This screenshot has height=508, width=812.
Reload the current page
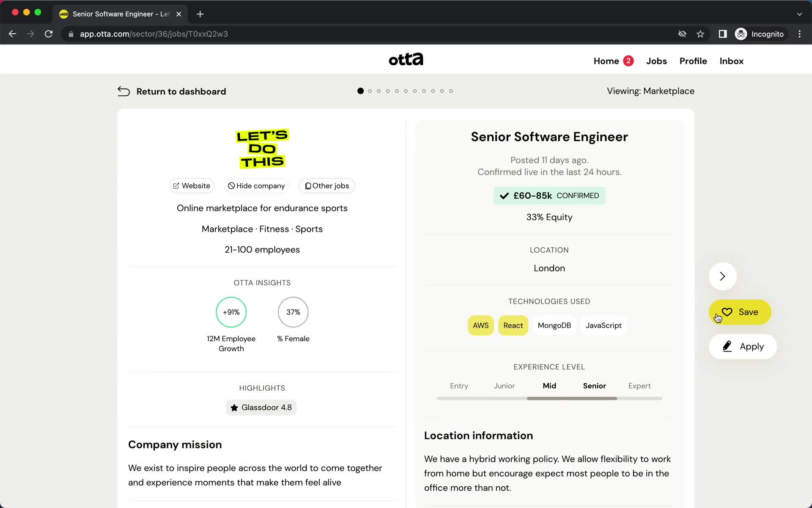(49, 34)
